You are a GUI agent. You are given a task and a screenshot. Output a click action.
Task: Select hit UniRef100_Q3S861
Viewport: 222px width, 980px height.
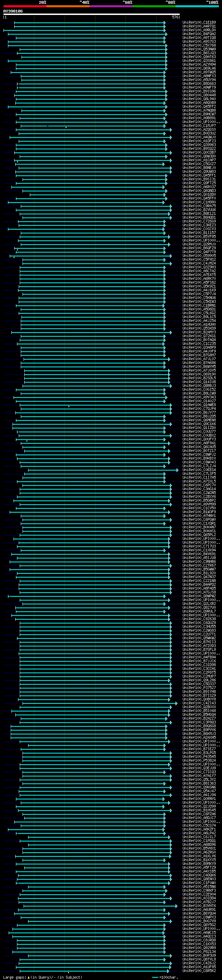click(199, 60)
